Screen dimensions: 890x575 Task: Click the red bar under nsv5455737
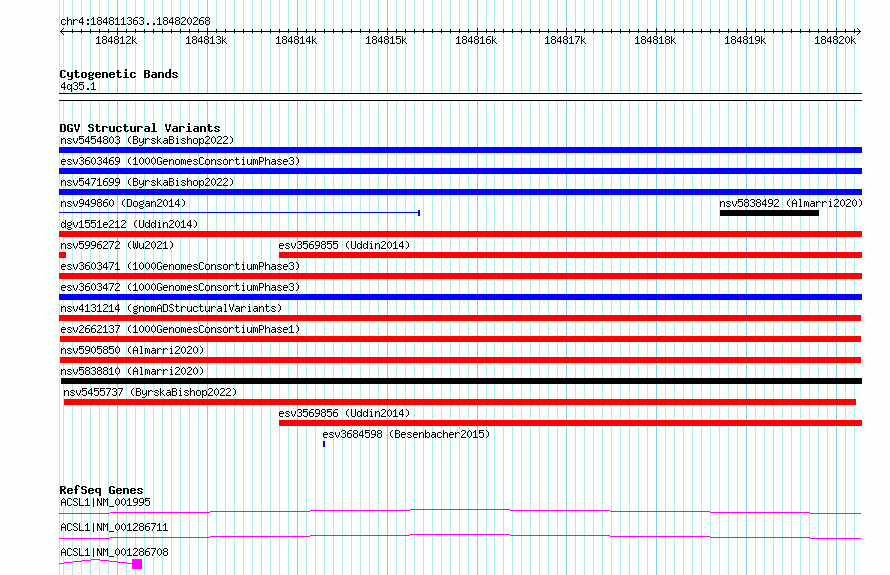pyautogui.click(x=460, y=402)
